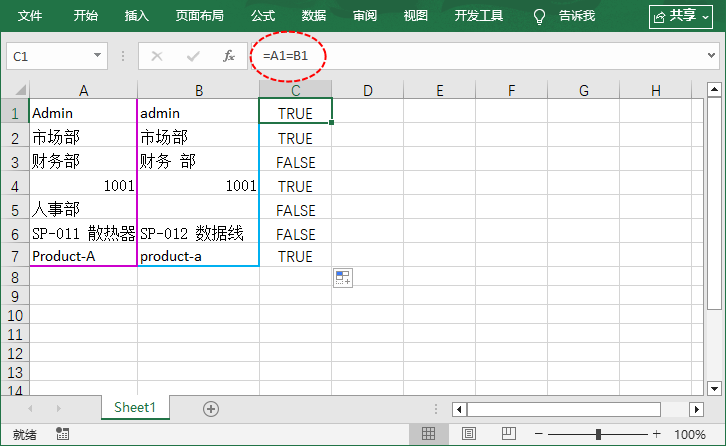Switch to Page Layout view
Image resolution: width=726 pixels, height=446 pixels.
pos(469,434)
